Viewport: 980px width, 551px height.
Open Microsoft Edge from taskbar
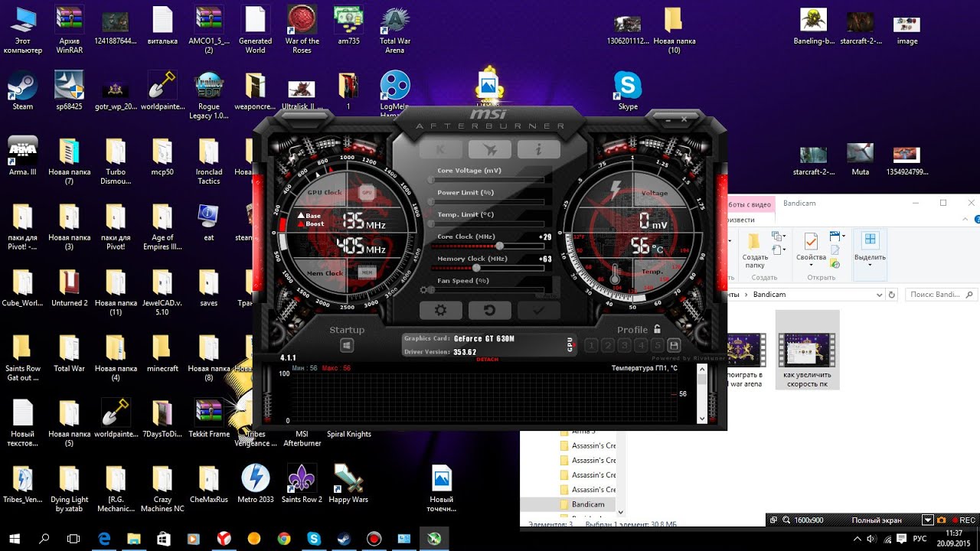[x=104, y=539]
